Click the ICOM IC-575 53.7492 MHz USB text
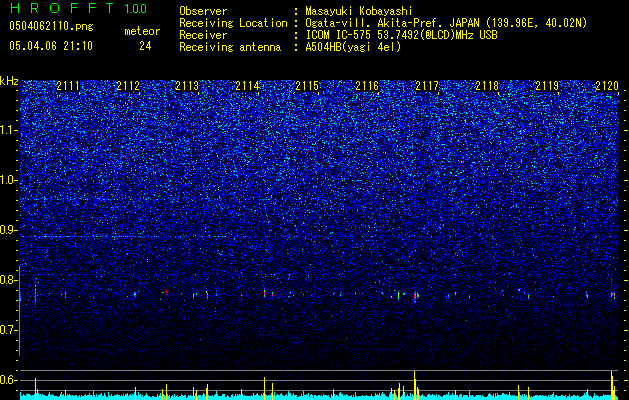The width and height of the screenshot is (629, 400). (401, 35)
